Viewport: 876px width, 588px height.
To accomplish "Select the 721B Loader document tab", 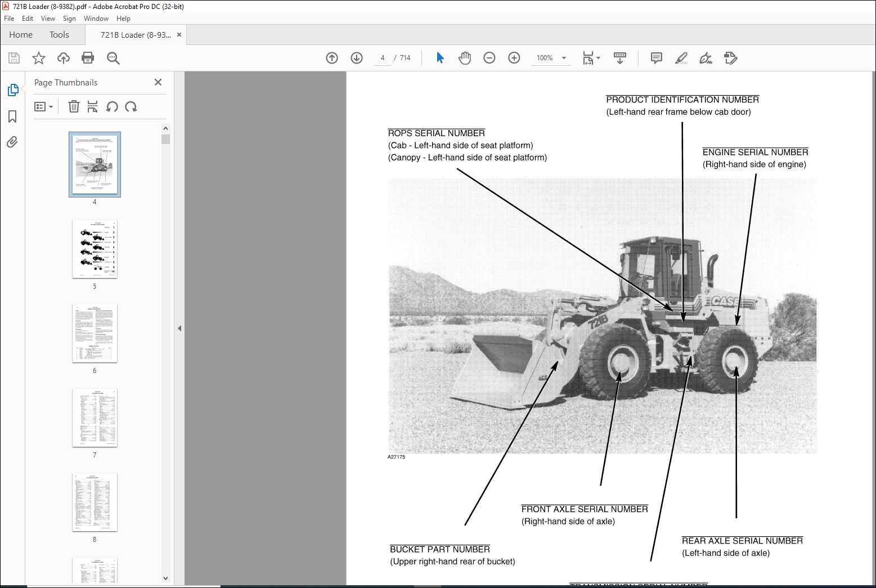I will click(x=136, y=35).
